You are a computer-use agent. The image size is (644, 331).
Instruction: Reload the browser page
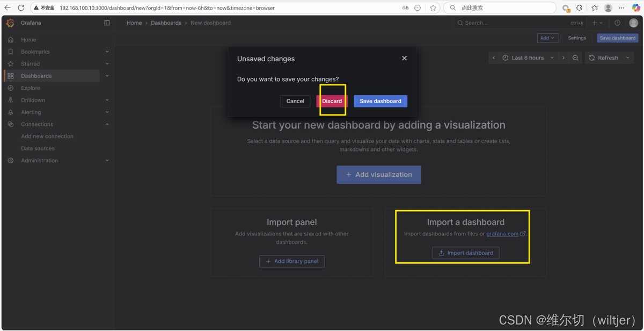click(21, 8)
